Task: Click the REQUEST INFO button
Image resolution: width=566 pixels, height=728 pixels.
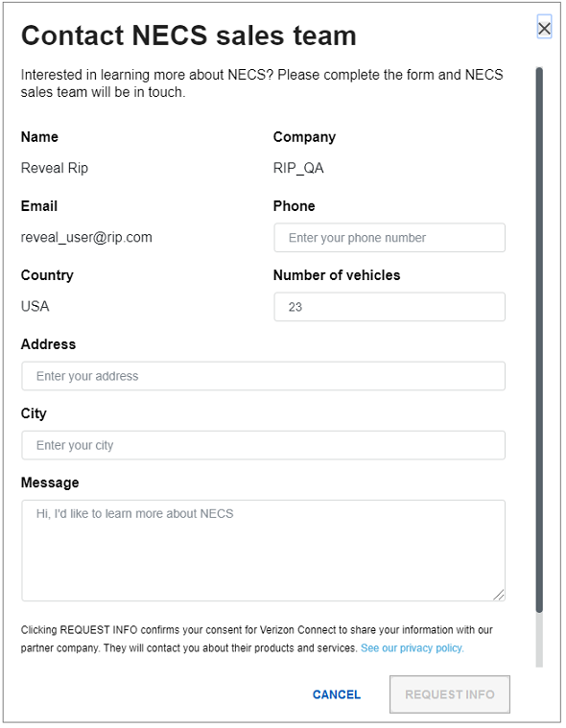Action: (x=450, y=694)
